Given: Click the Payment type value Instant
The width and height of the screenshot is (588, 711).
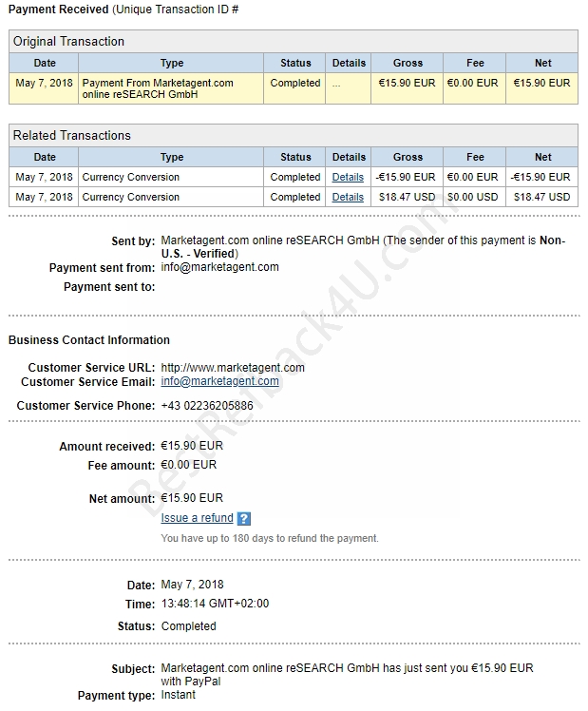Looking at the screenshot, I should tap(178, 695).
